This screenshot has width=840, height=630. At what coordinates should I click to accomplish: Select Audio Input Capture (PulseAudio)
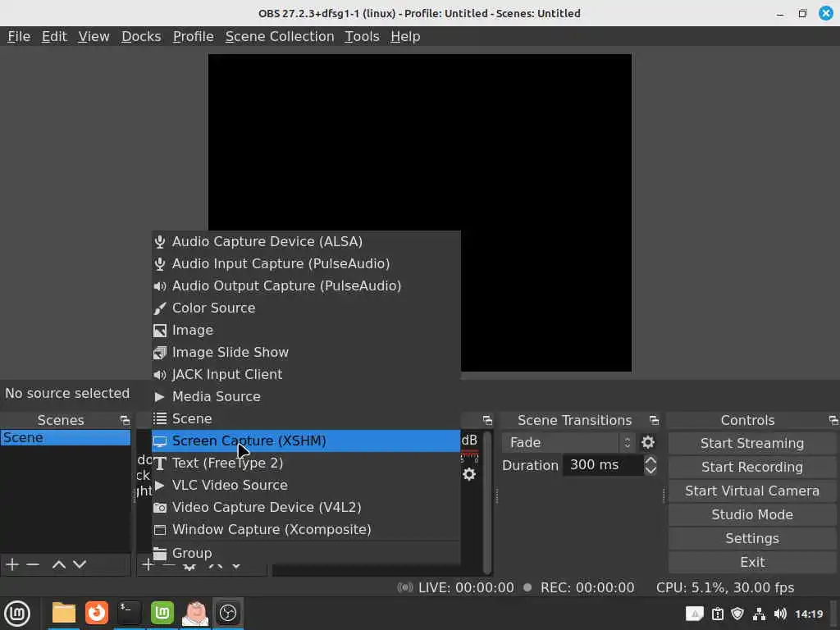point(306,263)
